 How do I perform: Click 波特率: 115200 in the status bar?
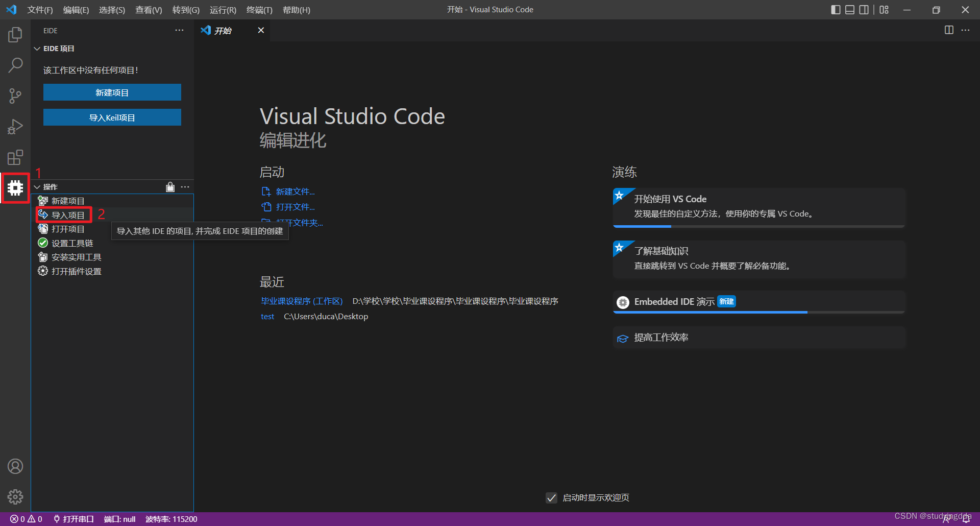[x=171, y=519]
